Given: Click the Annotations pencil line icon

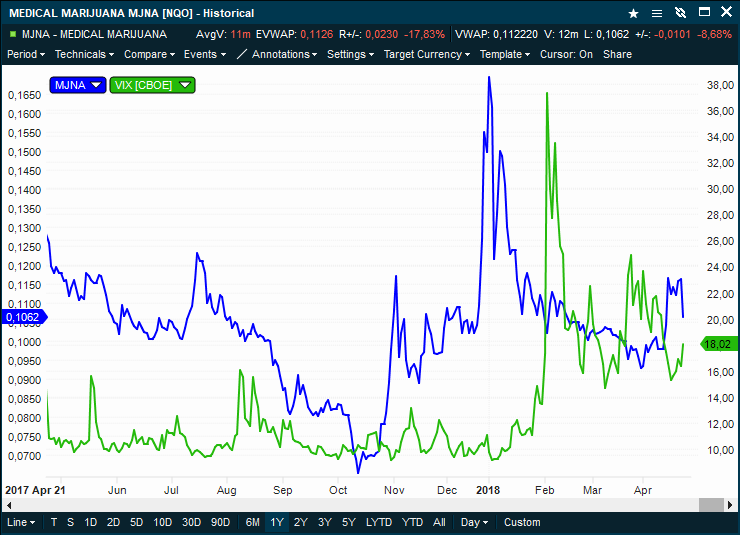Looking at the screenshot, I should coord(242,54).
